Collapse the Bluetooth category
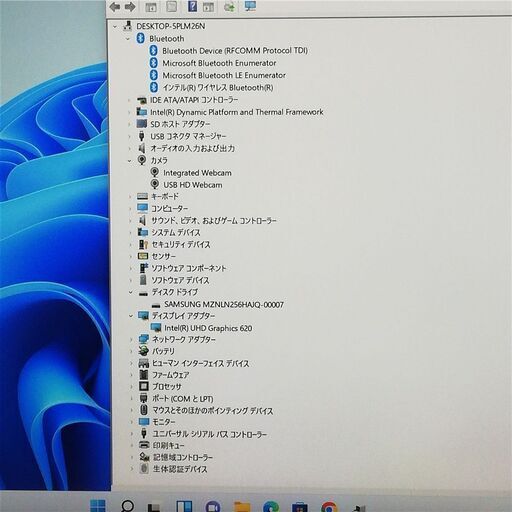 point(128,39)
